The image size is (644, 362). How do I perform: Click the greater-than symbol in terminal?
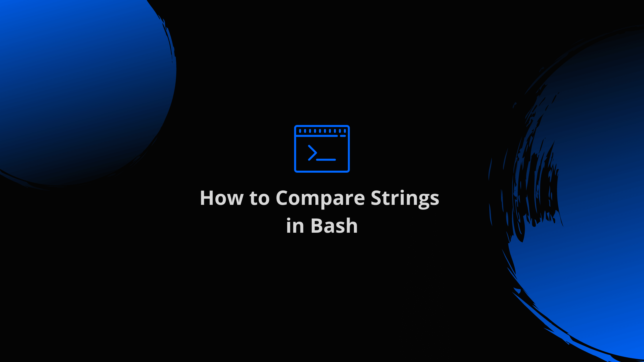[x=311, y=153]
